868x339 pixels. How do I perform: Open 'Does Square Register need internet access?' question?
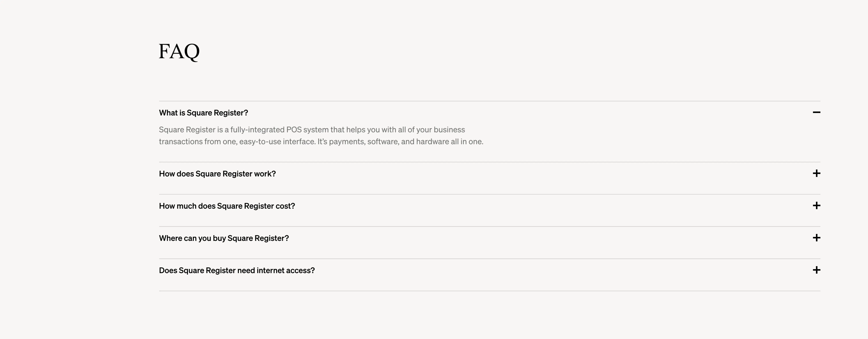click(x=237, y=270)
